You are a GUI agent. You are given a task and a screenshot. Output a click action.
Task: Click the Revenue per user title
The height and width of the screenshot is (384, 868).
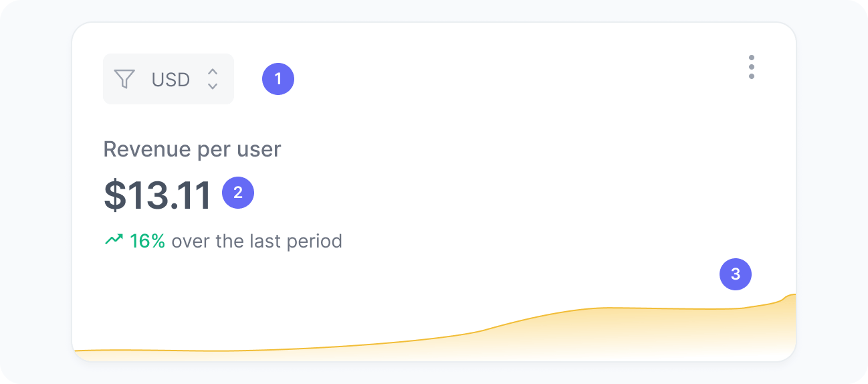[192, 149]
